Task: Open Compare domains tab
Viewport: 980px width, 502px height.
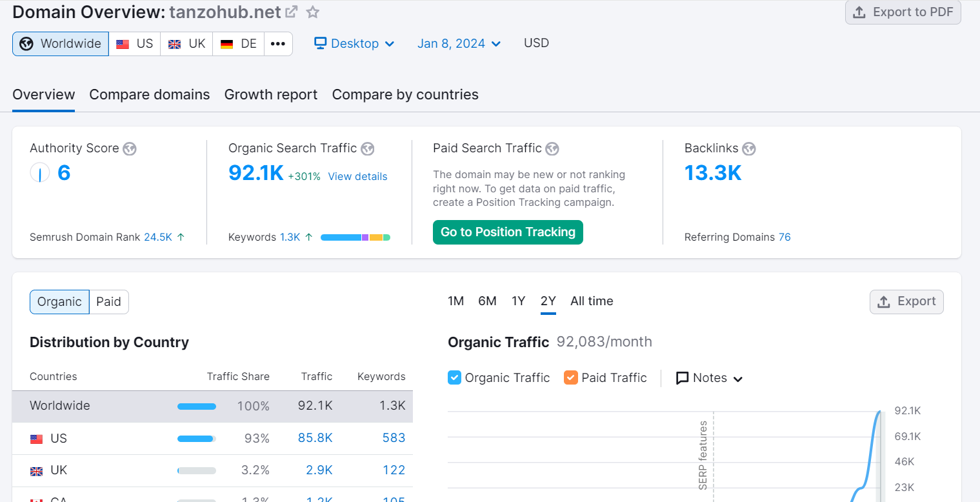Action: (x=150, y=94)
